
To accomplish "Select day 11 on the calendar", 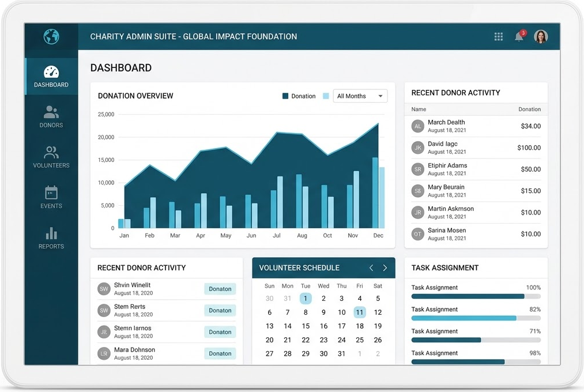I will click(359, 312).
